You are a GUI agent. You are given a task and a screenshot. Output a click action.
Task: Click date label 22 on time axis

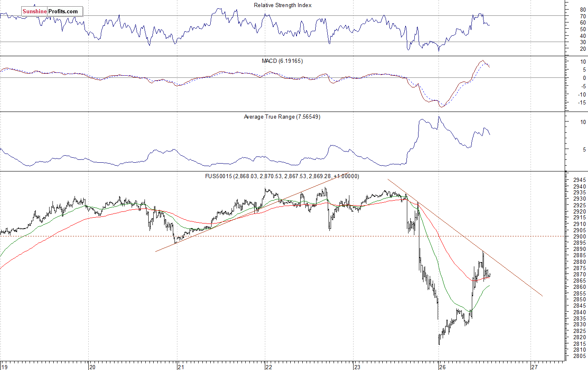[269, 367]
